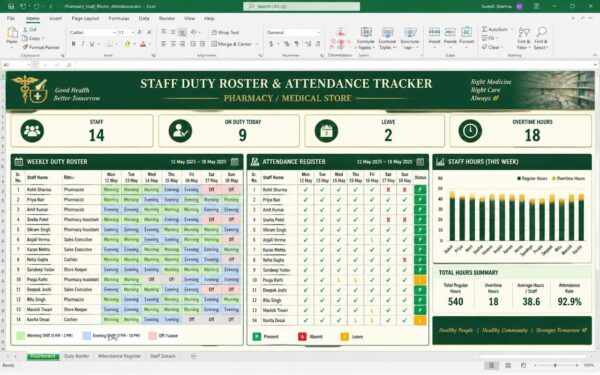Viewport: 600px width, 375px height.
Task: Toggle Underline formatting
Action: tap(92, 44)
